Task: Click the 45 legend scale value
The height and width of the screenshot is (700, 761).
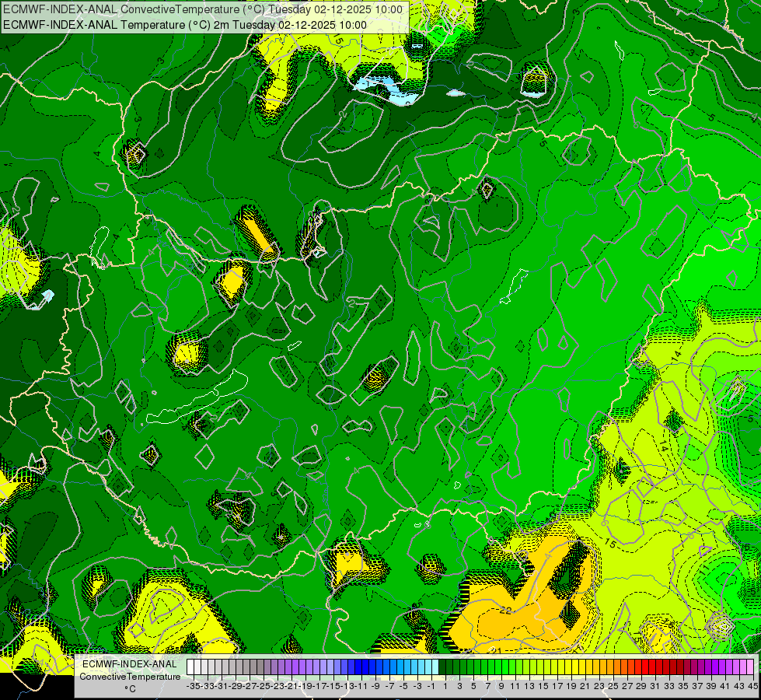Action: click(x=752, y=686)
